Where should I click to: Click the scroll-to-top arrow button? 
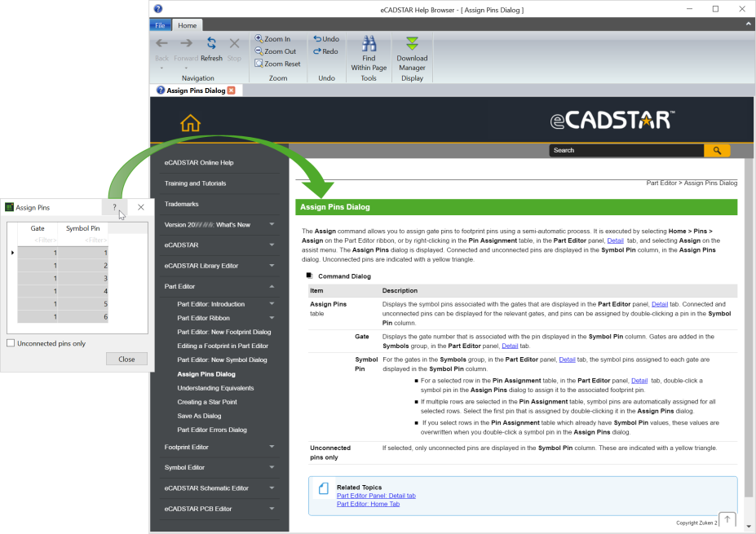point(727,519)
